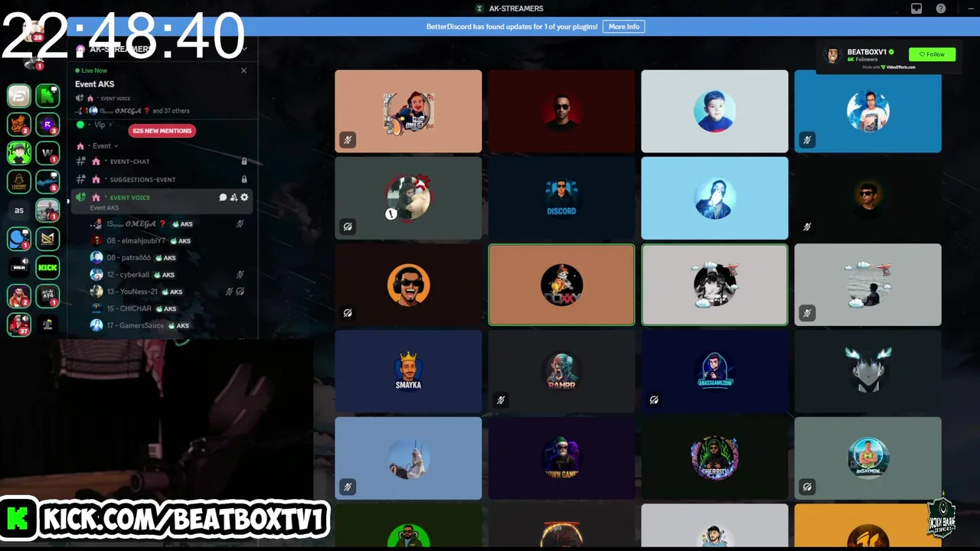Click More Info in BetterDiscord banner
This screenshot has width=980, height=551.
tap(624, 27)
